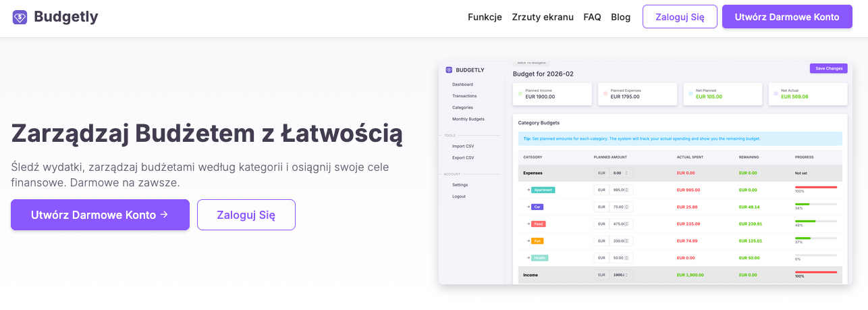Click the Budget for 2026-02 title

click(543, 74)
